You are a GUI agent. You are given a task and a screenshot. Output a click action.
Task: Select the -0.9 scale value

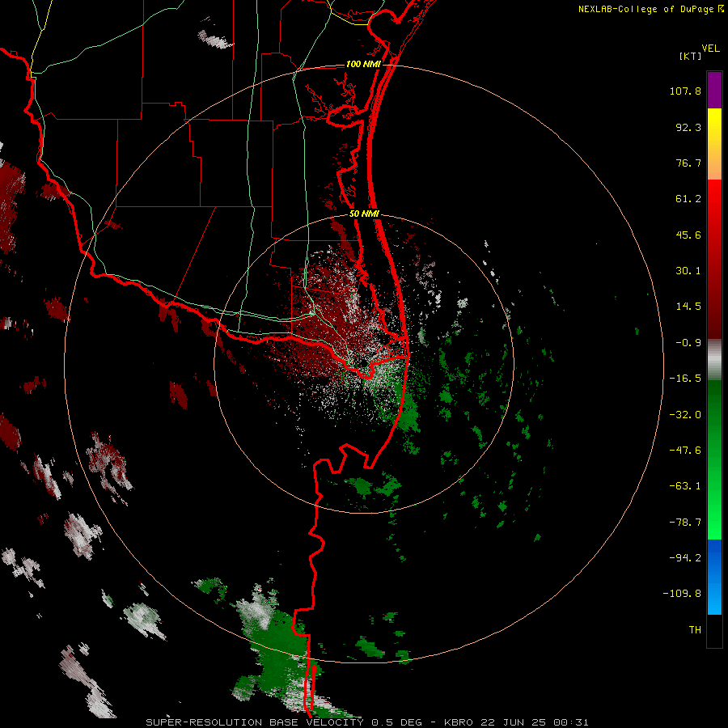tap(688, 343)
